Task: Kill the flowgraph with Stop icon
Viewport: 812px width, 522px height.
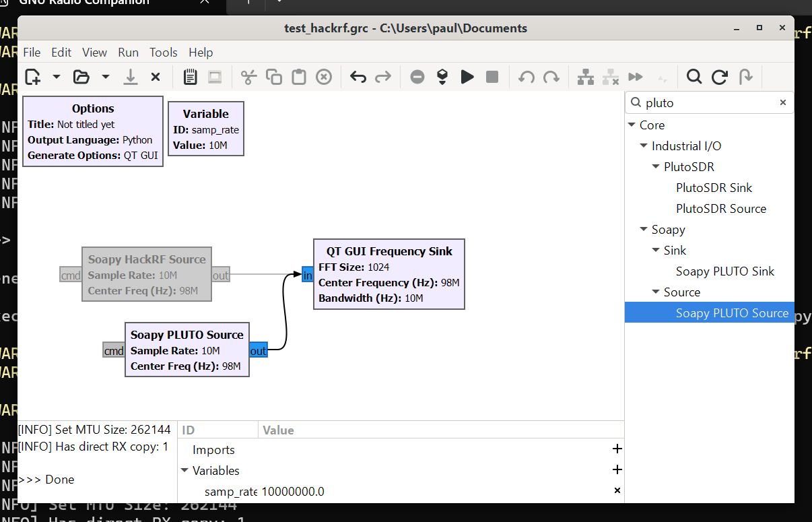Action: coord(492,77)
